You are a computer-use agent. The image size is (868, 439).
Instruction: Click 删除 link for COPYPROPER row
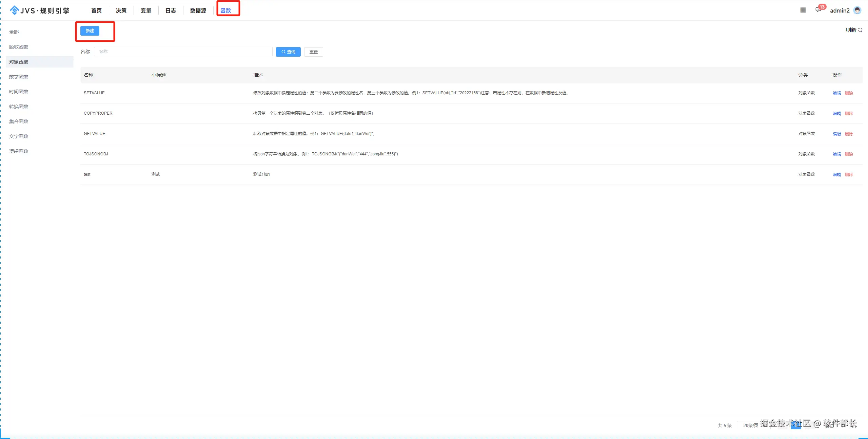coord(849,113)
